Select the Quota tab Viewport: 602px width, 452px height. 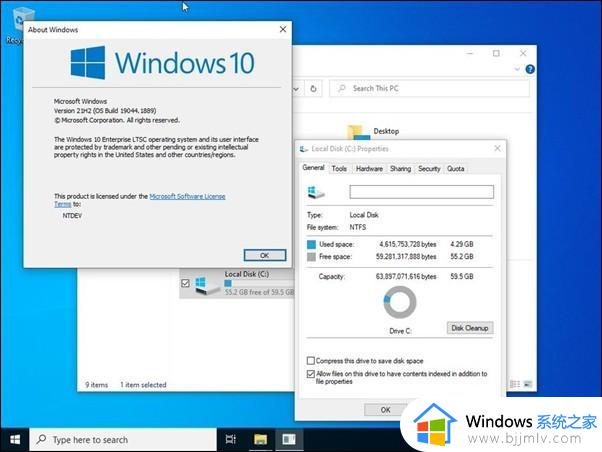455,169
